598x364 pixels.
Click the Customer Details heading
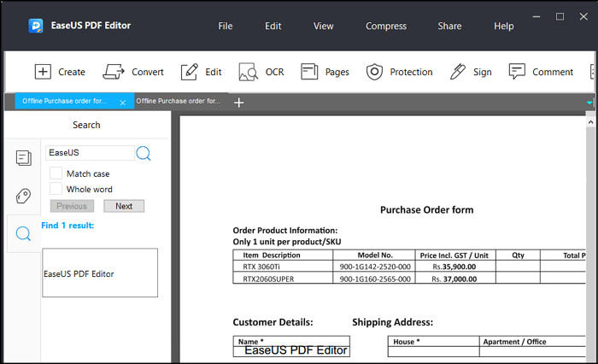(273, 322)
